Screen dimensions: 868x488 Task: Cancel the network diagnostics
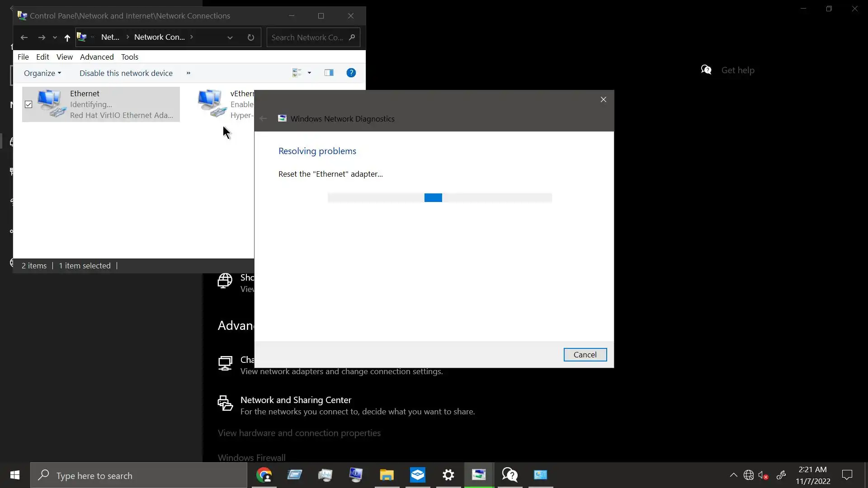(x=585, y=355)
